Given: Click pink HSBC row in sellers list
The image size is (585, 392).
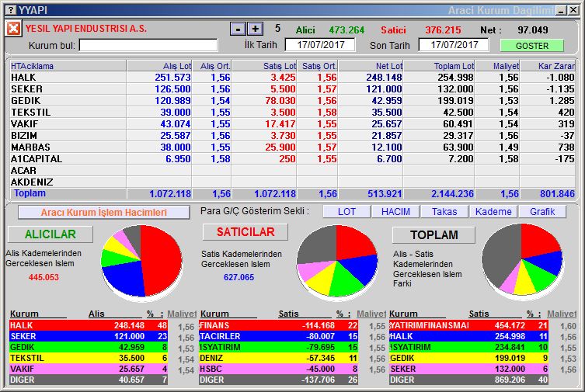Looking at the screenshot, I should click(279, 369).
